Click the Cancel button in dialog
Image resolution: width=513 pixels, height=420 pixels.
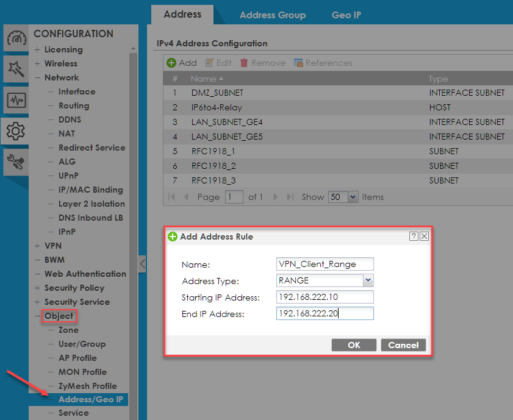(x=403, y=345)
